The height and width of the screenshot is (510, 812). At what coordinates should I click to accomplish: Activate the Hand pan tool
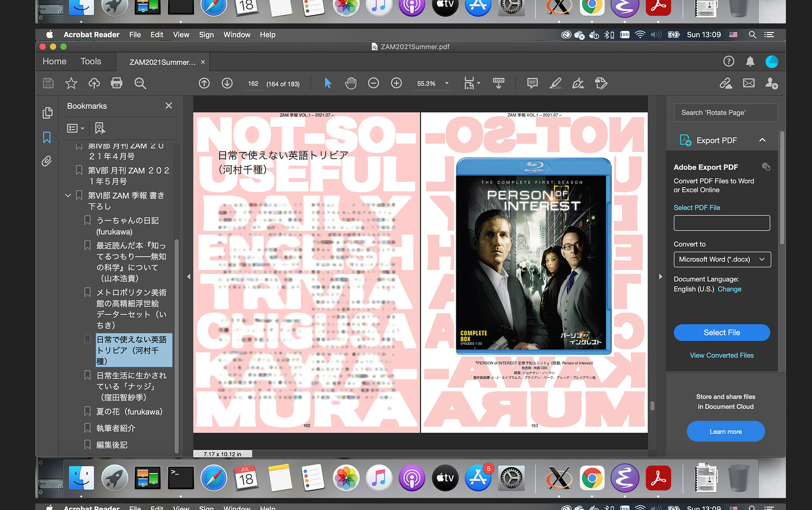tap(351, 83)
